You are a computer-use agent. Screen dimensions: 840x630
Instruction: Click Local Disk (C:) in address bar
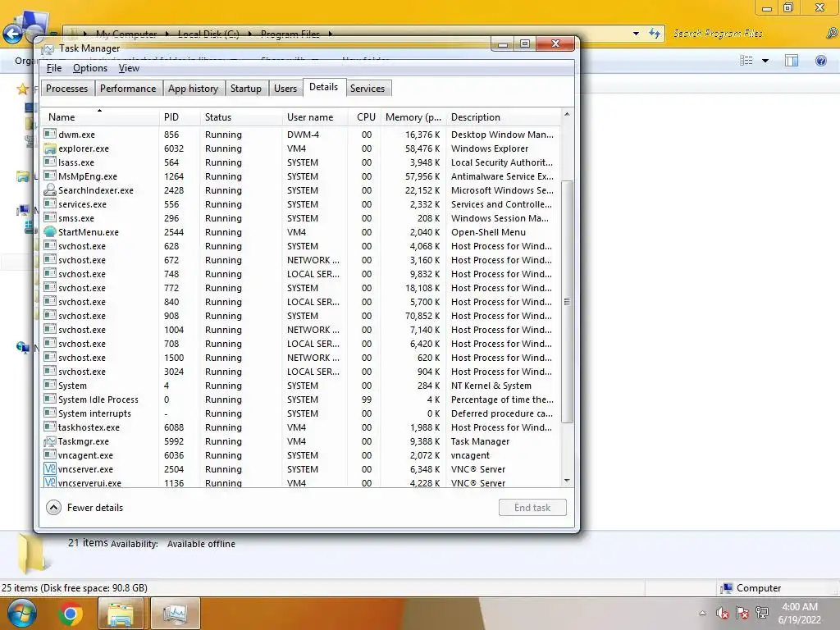click(x=208, y=34)
